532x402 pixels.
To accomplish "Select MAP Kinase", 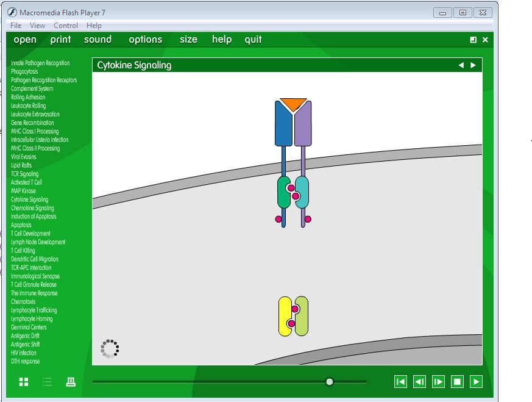I will (23, 191).
